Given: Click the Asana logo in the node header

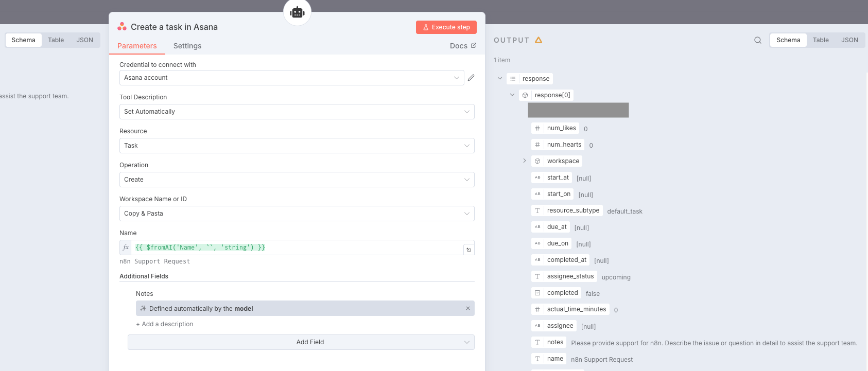Looking at the screenshot, I should pyautogui.click(x=122, y=26).
